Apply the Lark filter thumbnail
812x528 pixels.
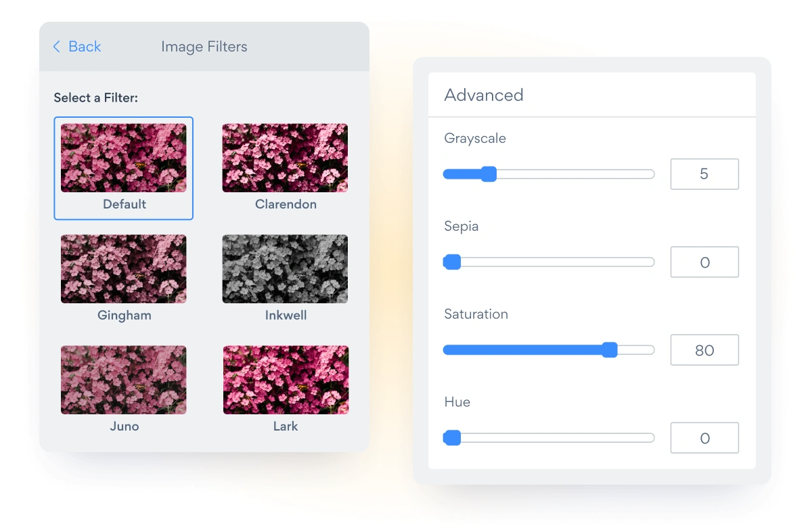[x=286, y=380]
